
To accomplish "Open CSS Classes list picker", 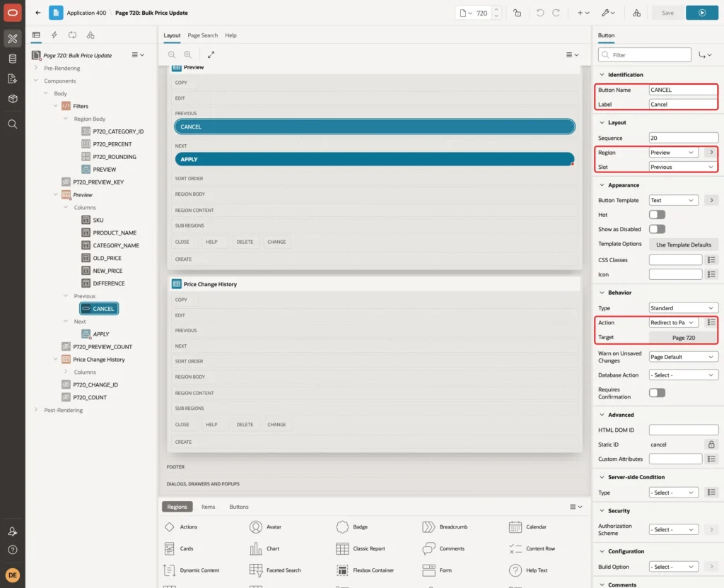I will pyautogui.click(x=711, y=260).
